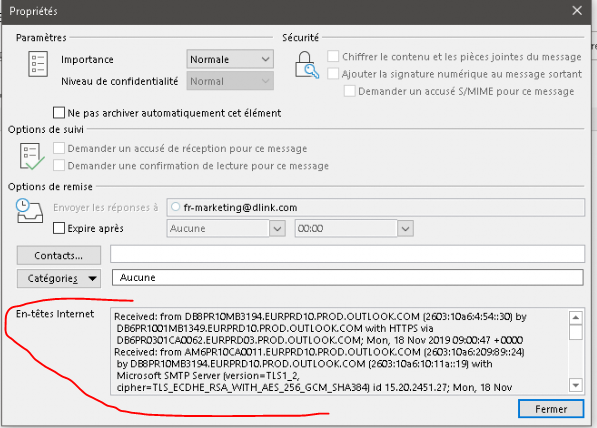
Task: Click the empty Contacts text field
Action: [347, 254]
